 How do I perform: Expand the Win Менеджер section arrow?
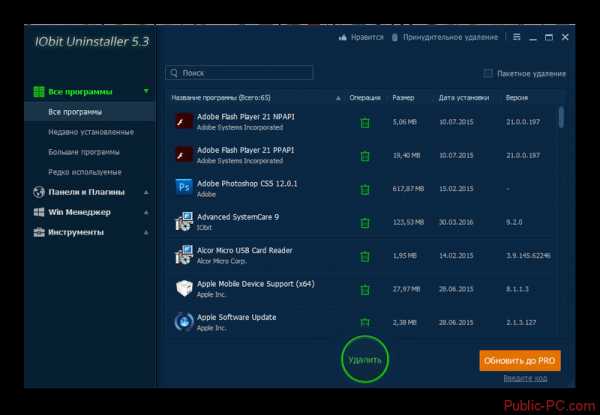(x=146, y=212)
